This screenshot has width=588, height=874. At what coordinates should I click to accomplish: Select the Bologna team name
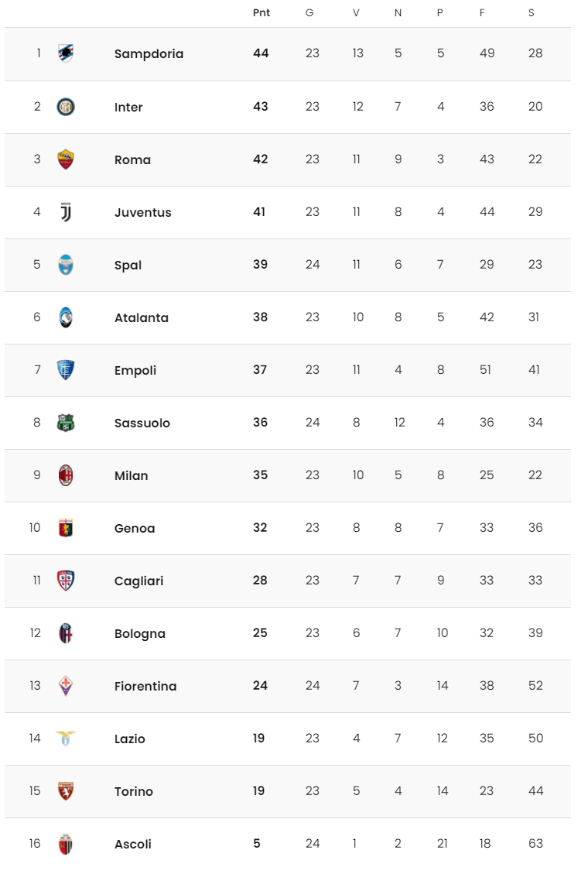[140, 634]
